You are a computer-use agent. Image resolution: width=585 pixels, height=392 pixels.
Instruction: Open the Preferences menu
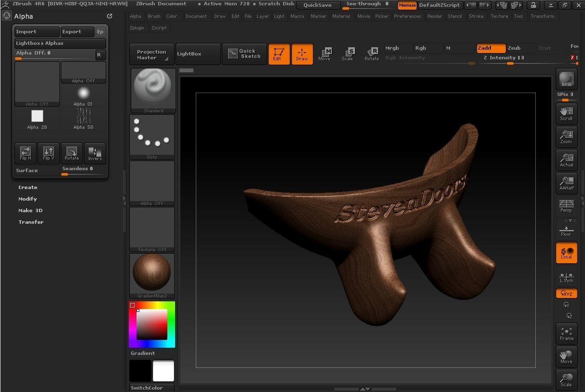pyautogui.click(x=408, y=16)
